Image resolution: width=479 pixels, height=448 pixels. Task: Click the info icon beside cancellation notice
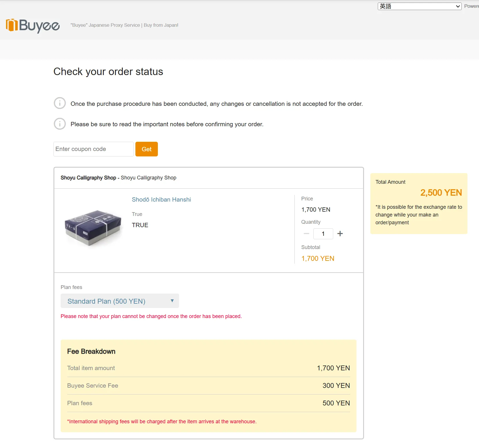pyautogui.click(x=60, y=103)
